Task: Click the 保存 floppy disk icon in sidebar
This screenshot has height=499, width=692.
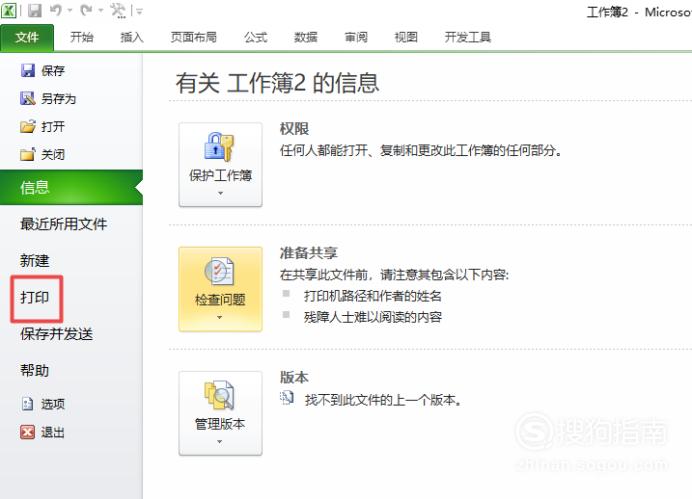Action: (x=27, y=70)
